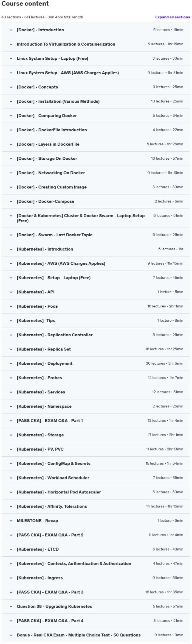Click chevron icon for MILESTONE - Recap
192x644 pixels.
(x=11, y=521)
